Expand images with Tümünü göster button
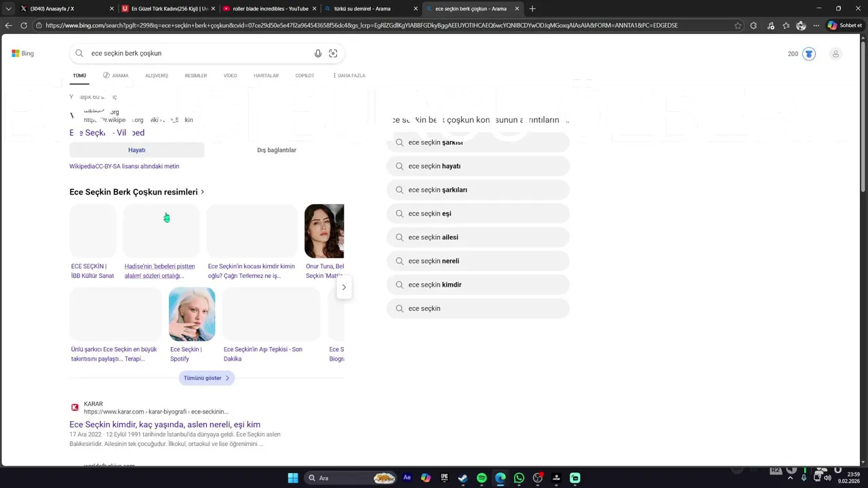The width and height of the screenshot is (868, 488). point(207,378)
